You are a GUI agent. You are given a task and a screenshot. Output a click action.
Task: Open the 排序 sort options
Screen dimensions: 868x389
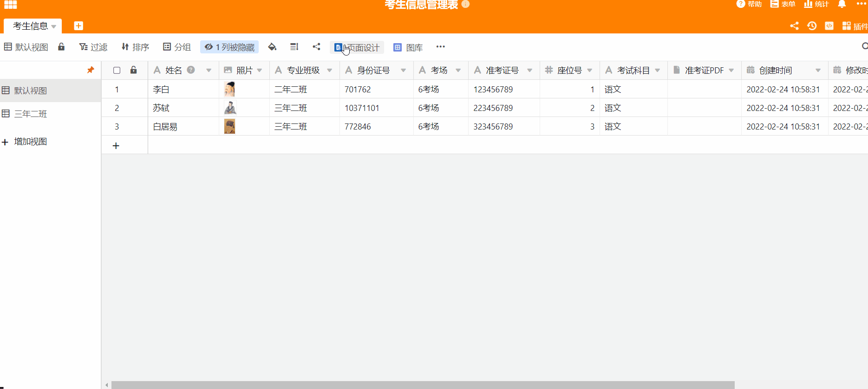coord(135,47)
